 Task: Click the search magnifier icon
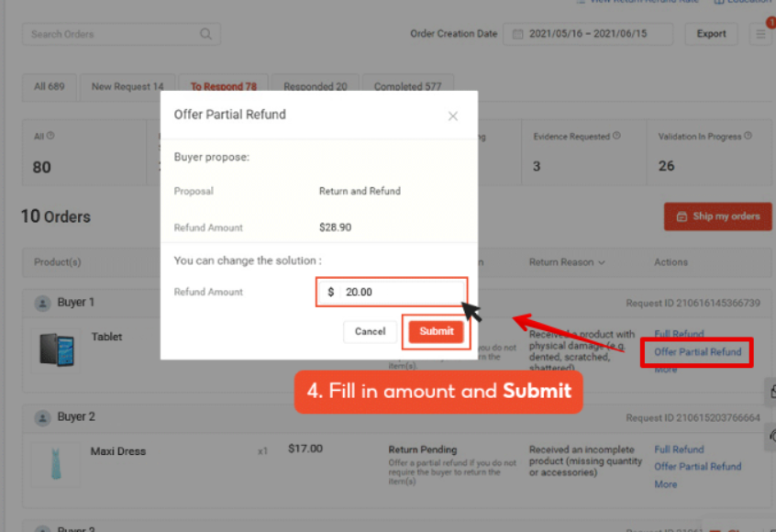[205, 35]
